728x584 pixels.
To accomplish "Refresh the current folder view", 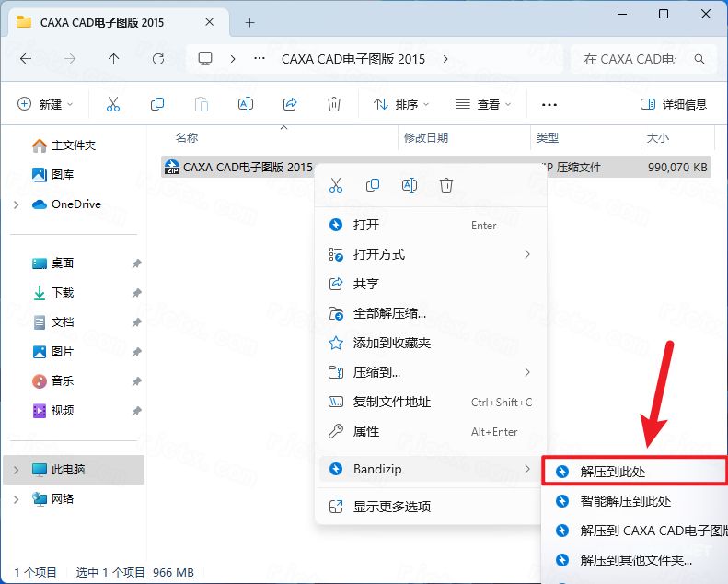I will (158, 59).
